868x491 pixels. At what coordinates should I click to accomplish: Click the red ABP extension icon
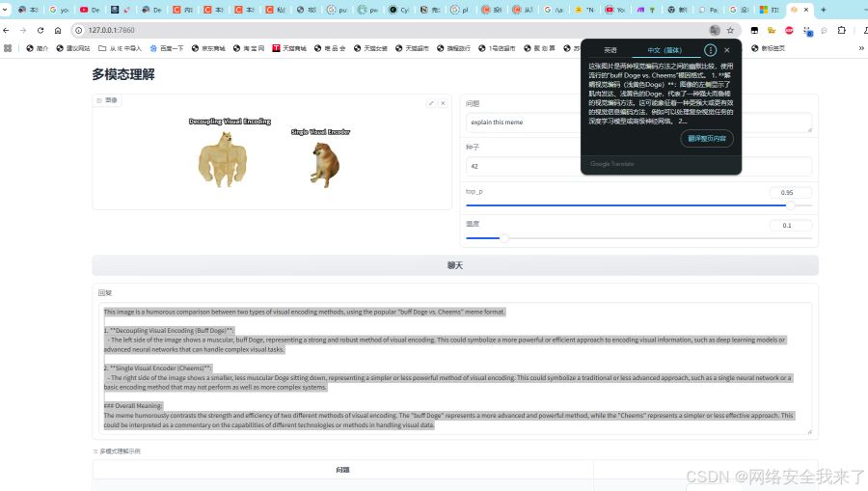789,31
